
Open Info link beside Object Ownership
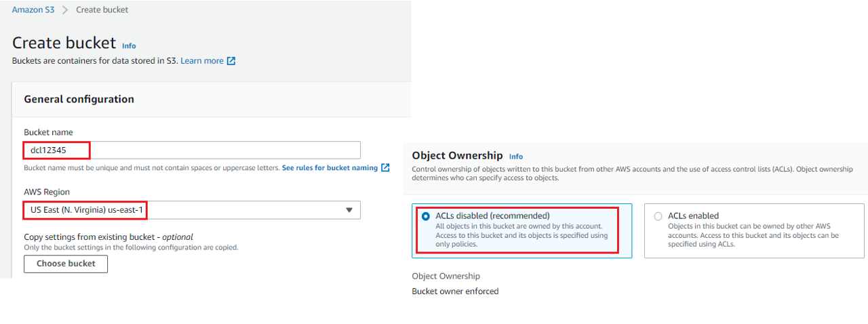(x=516, y=157)
